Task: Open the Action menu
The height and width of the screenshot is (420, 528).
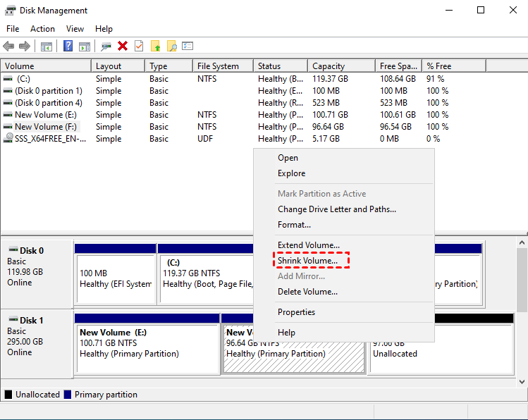Action: [x=42, y=29]
